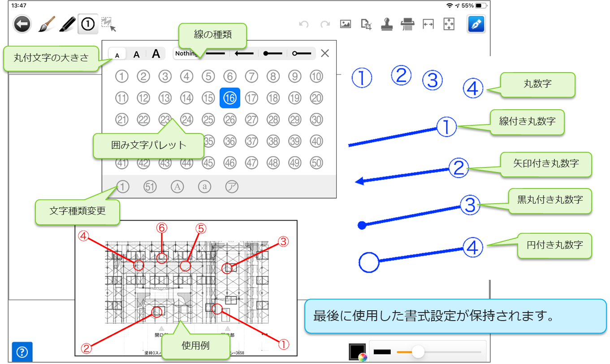Select the smallest circled text size
Viewport: 610px width, 364px height.
point(117,55)
